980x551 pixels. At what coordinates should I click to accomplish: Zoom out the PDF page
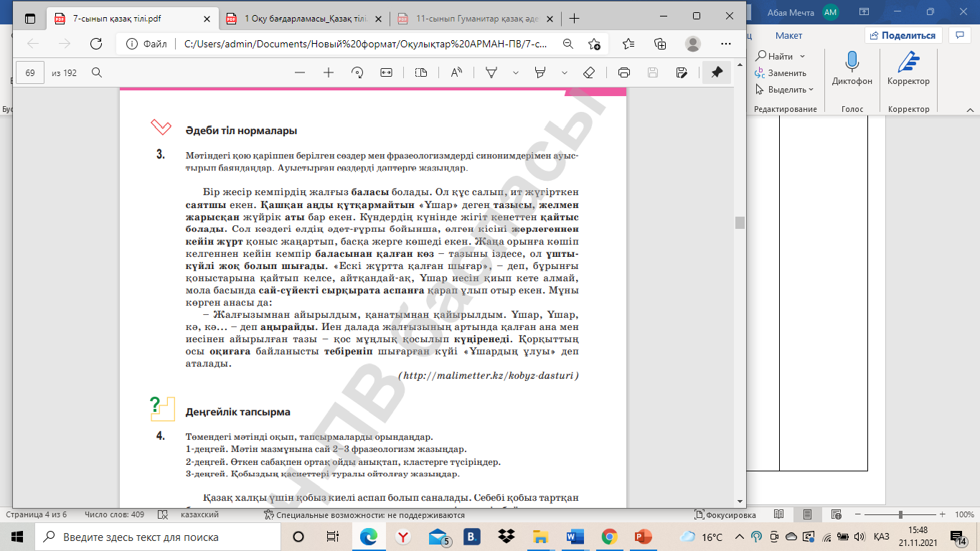point(300,72)
